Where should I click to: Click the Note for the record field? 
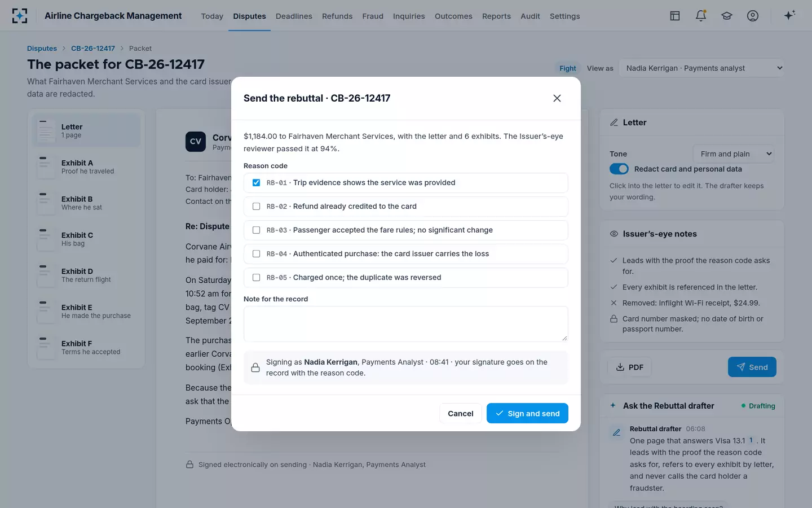[406, 324]
